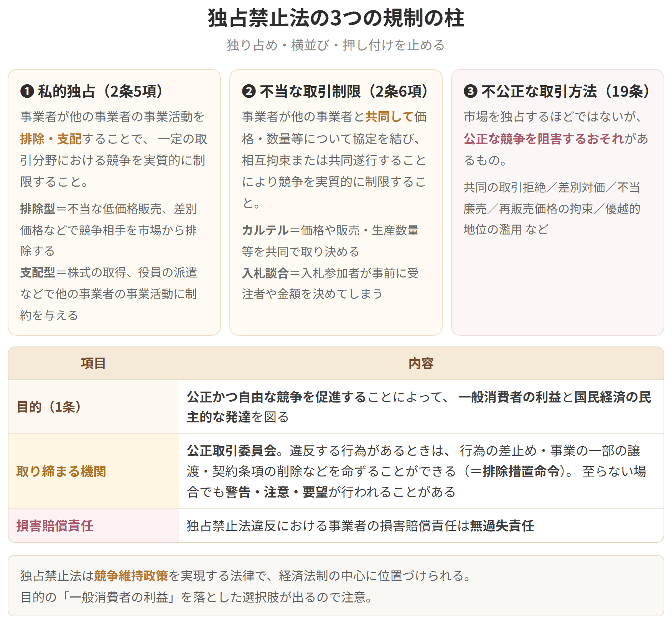Click the highlighted words 共同して
Viewport: 672px width, 624px height.
[390, 117]
